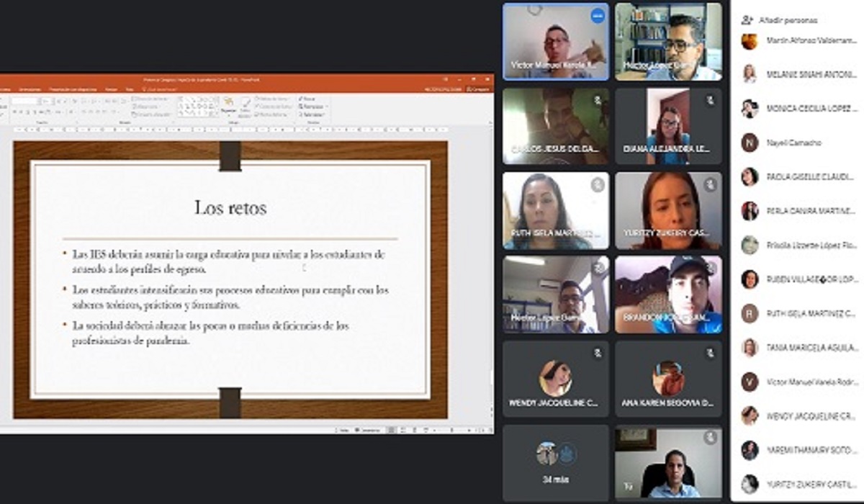
Task: Click Paola Giselle's avatar in participant list
Action: [750, 176]
